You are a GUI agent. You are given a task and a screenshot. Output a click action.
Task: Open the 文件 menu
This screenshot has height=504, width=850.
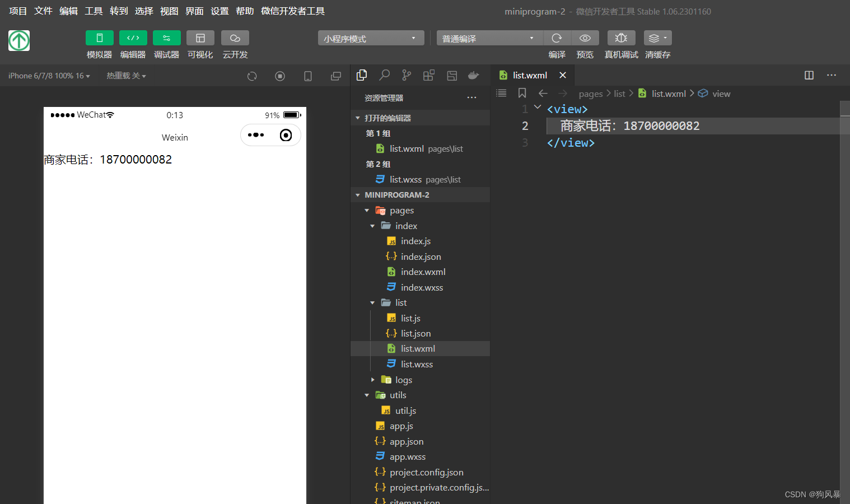click(43, 11)
